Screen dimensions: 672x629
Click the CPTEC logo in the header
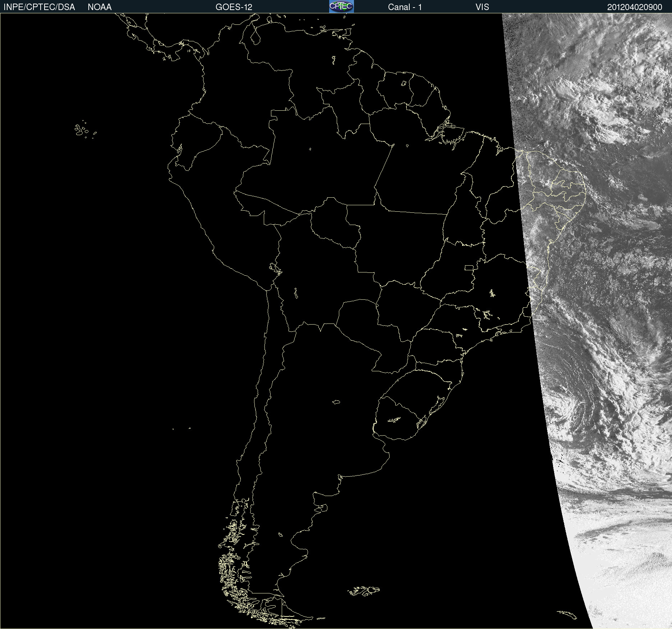pyautogui.click(x=341, y=6)
